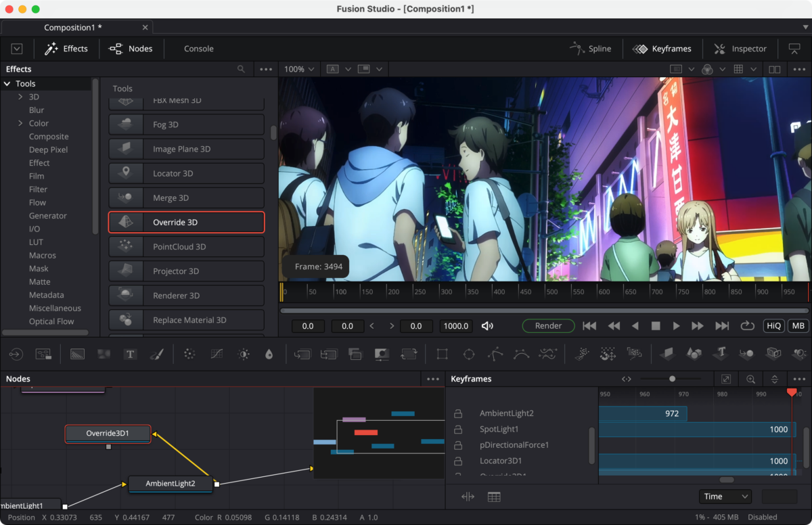
Task: Toggle loop playback
Action: pyautogui.click(x=747, y=326)
